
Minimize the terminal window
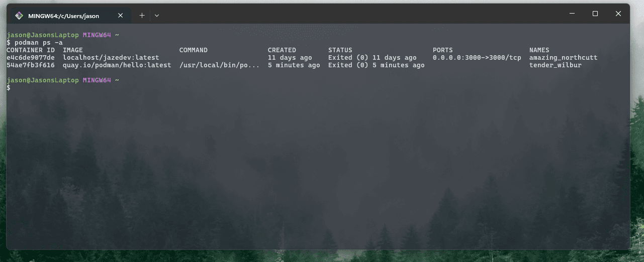tap(572, 14)
